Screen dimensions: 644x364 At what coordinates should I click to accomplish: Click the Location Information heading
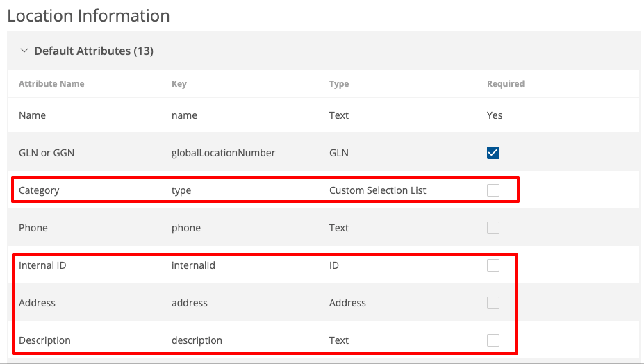click(x=88, y=15)
